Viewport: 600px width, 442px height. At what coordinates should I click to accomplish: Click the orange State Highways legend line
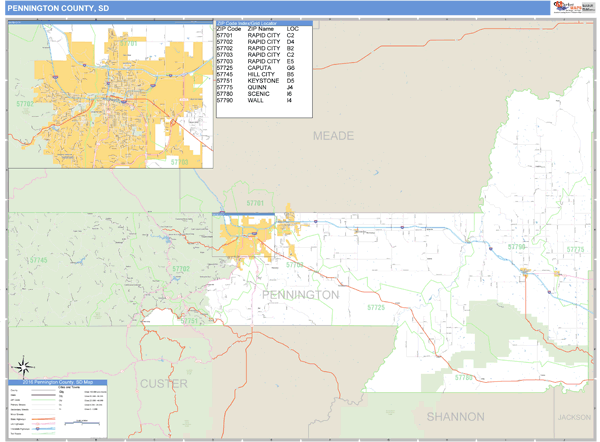click(43, 419)
